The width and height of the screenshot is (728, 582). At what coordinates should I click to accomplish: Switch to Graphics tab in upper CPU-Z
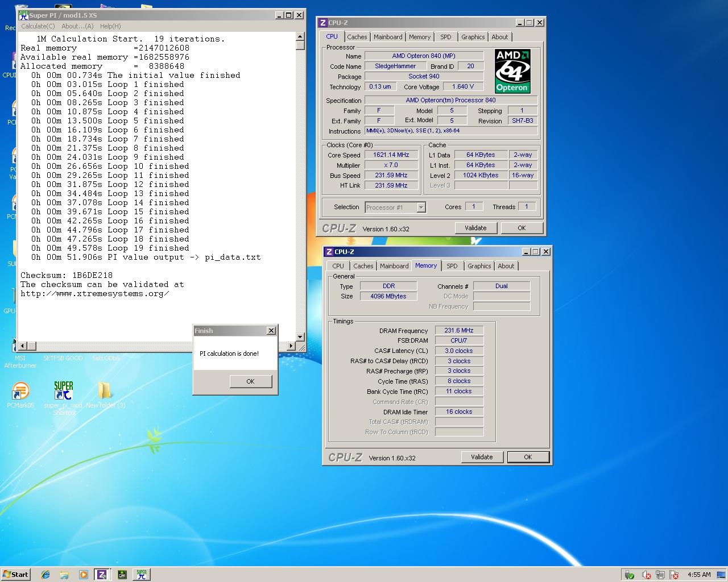[473, 37]
